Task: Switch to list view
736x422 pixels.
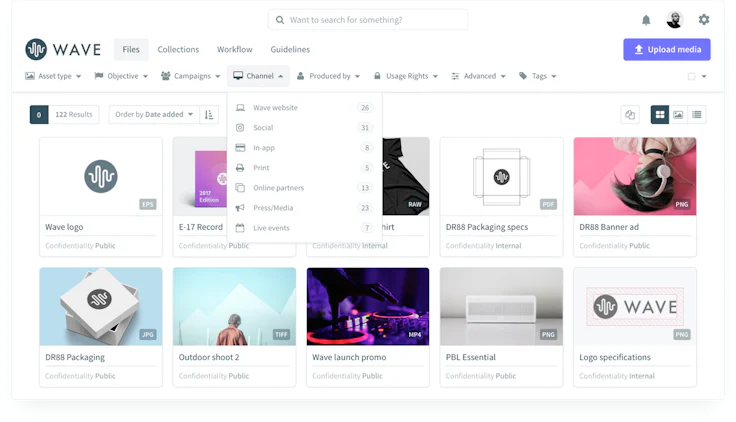Action: coord(697,115)
